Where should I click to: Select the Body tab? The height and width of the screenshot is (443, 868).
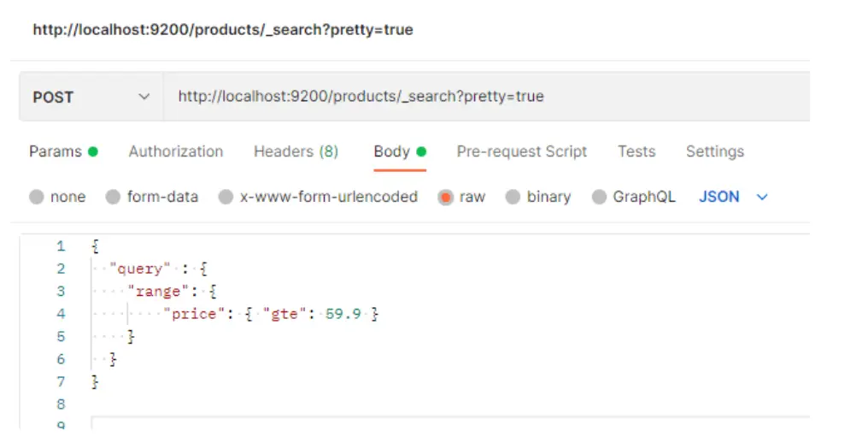pyautogui.click(x=392, y=151)
